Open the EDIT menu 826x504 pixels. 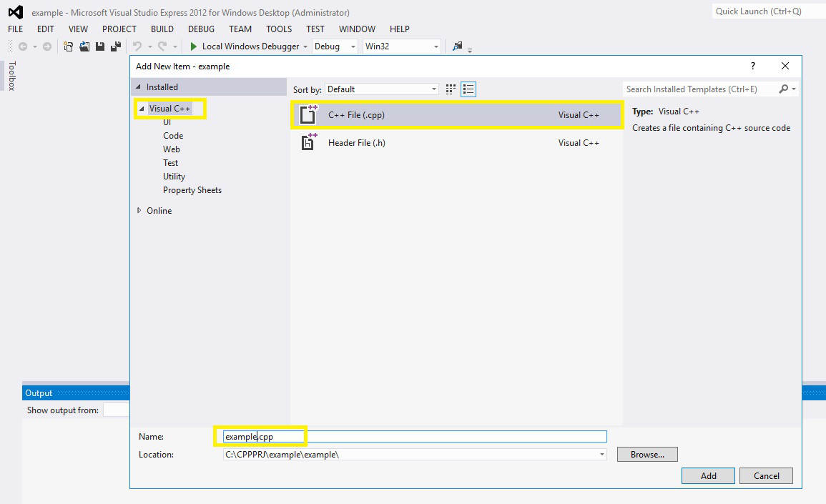pyautogui.click(x=45, y=29)
